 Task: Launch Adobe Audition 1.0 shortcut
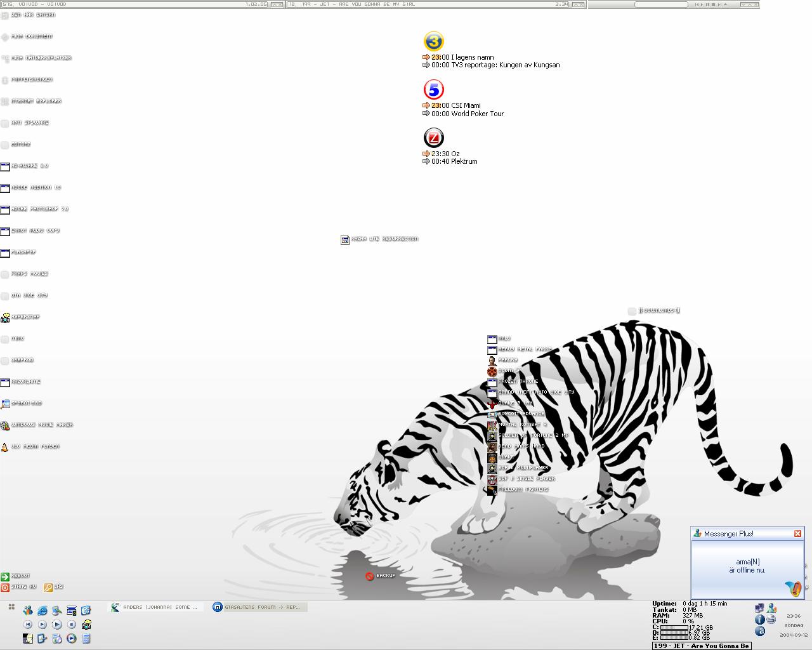(31, 187)
